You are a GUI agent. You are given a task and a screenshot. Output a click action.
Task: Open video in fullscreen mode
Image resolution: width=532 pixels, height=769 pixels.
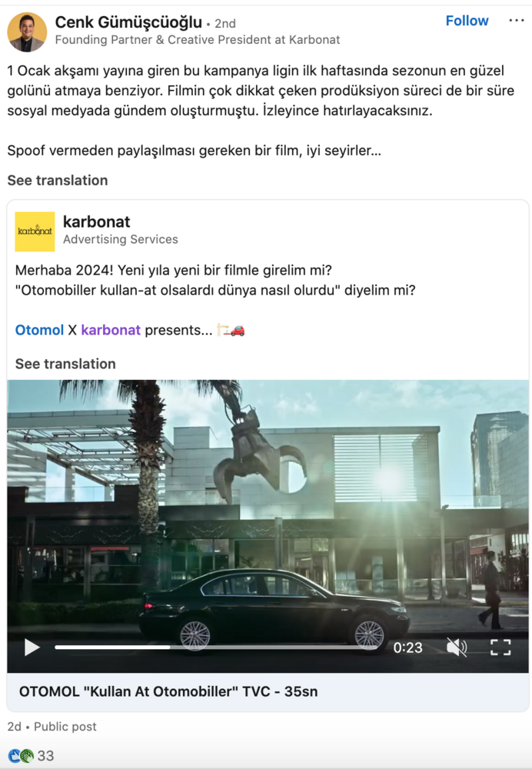pyautogui.click(x=500, y=647)
